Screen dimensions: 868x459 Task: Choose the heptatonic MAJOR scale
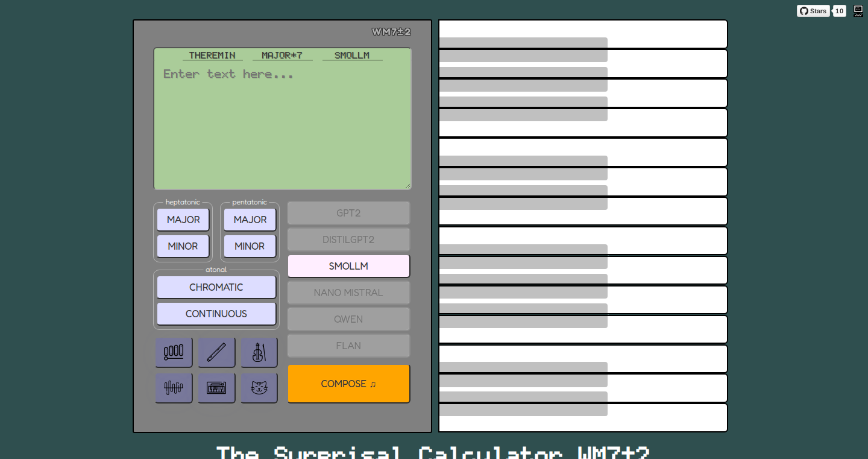tap(183, 220)
